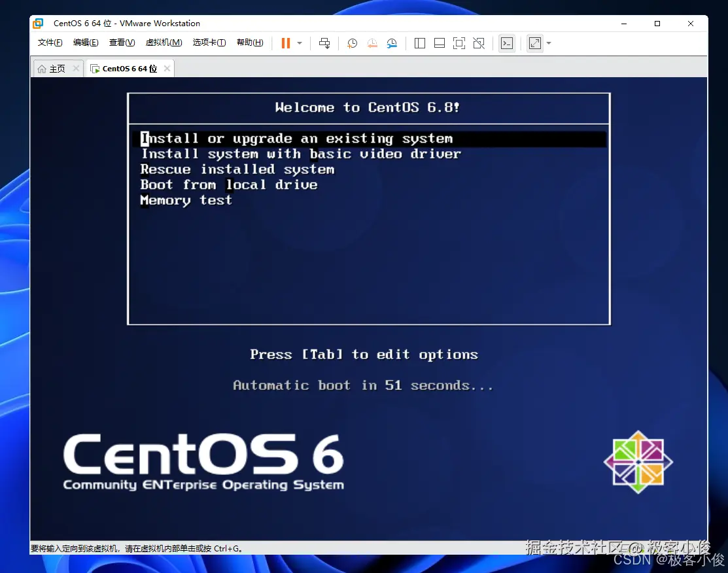Open the 虚拟机(M) menu
Image resolution: width=728 pixels, height=573 pixels.
(x=164, y=43)
